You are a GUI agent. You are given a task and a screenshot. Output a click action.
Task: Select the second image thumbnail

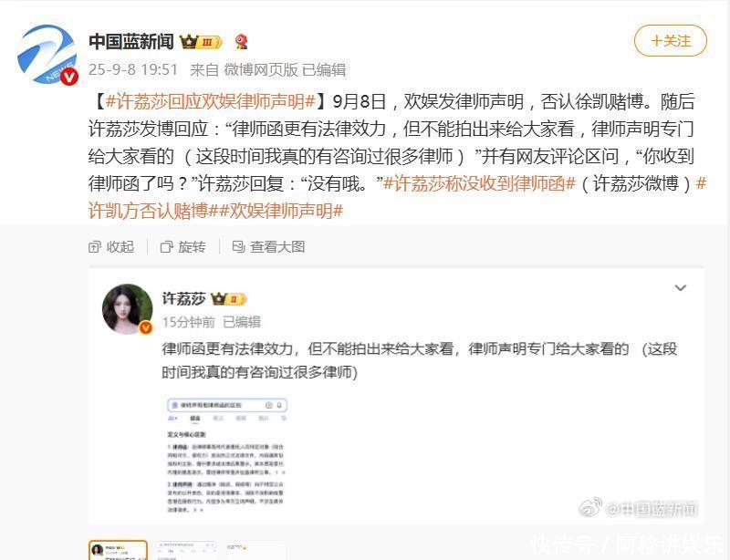point(186,550)
